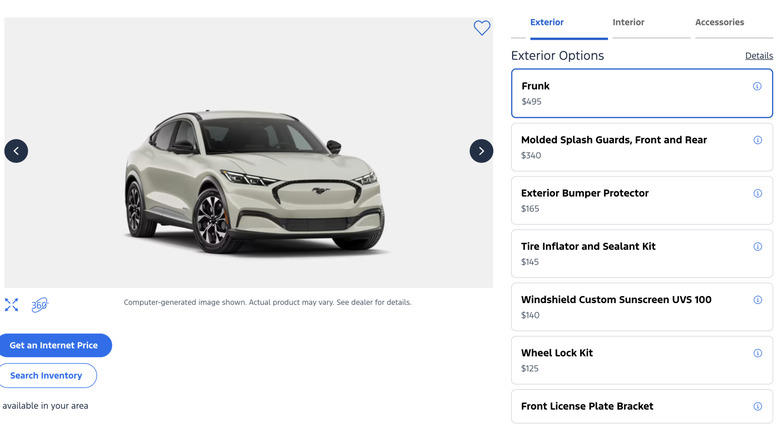780x438 pixels.
Task: Save vehicle with the heart icon
Action: pos(482,28)
